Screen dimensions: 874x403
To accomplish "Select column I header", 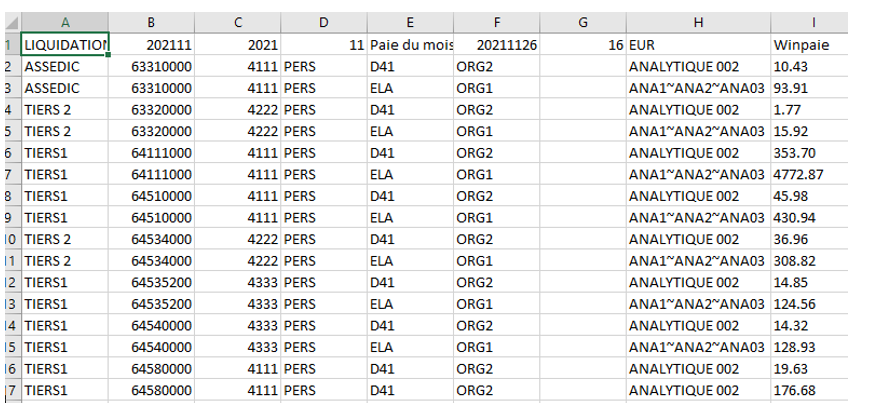I will click(x=812, y=23).
